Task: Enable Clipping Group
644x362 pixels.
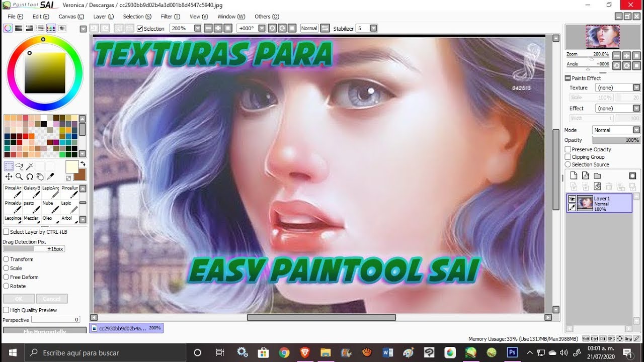Action: pyautogui.click(x=568, y=157)
